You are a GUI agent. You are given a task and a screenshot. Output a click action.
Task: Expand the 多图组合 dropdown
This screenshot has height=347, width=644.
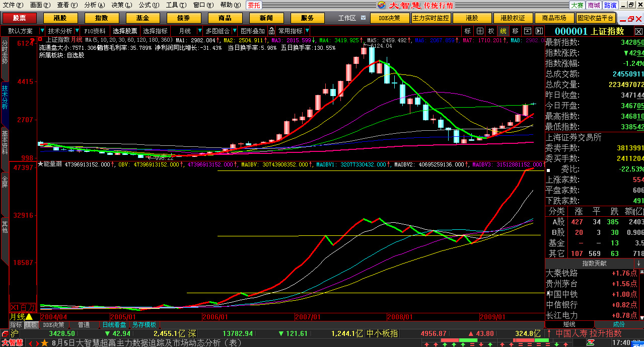(235, 31)
